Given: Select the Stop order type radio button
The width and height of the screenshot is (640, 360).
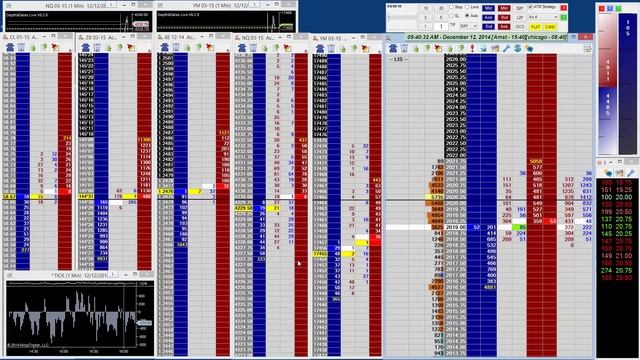Looking at the screenshot, I should 451,7.
